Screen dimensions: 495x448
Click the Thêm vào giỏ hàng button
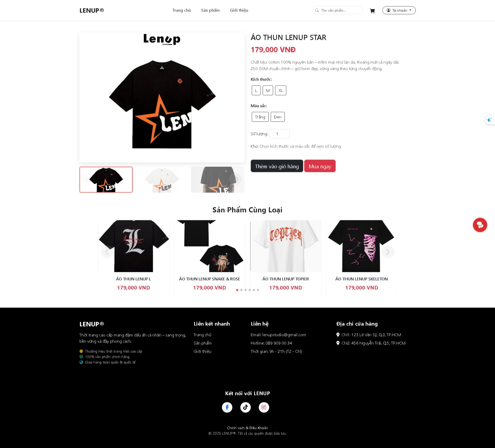[x=277, y=166]
